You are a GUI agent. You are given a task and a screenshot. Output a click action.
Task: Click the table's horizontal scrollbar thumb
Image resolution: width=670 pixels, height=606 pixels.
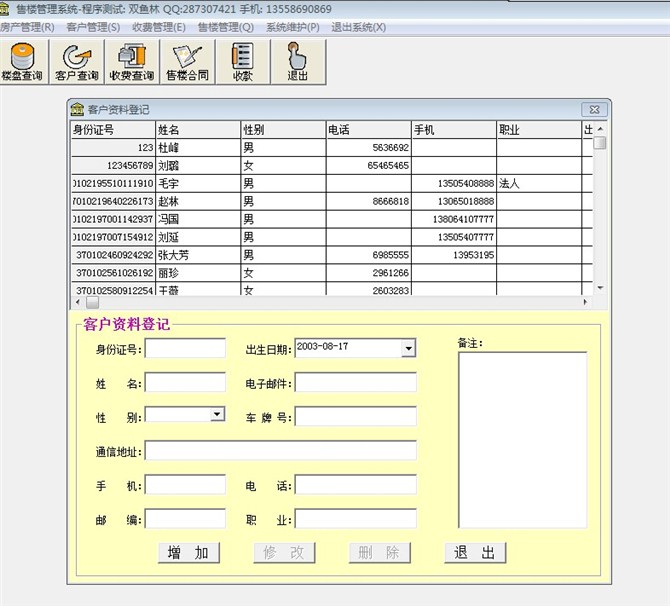92,301
